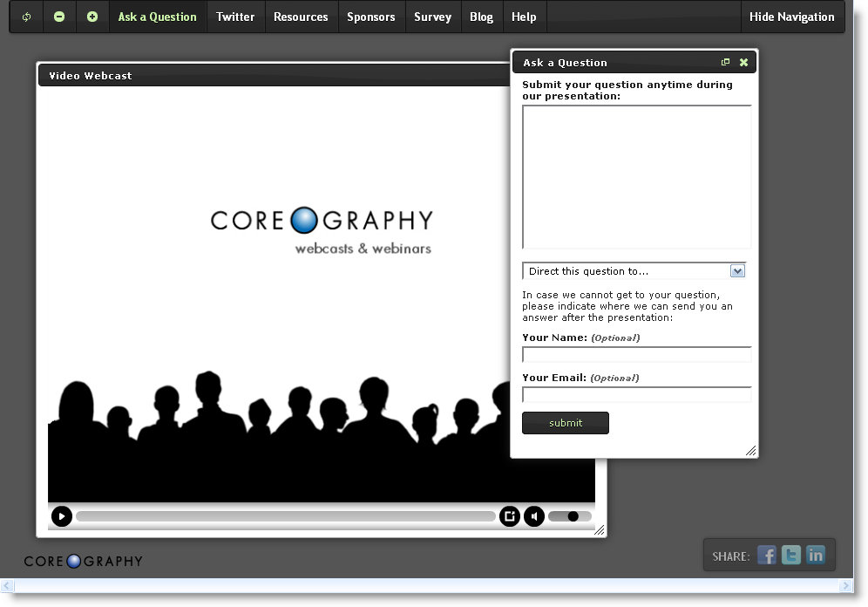
Task: Click into the question text area
Action: point(636,177)
